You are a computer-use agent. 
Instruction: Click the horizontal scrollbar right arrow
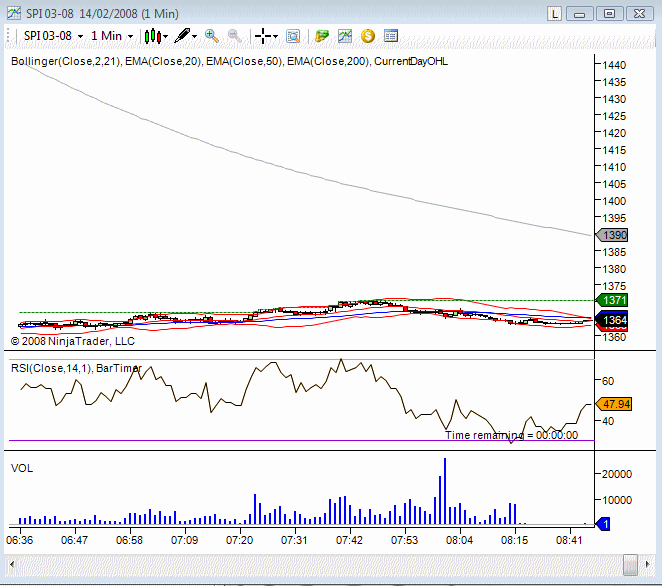647,564
